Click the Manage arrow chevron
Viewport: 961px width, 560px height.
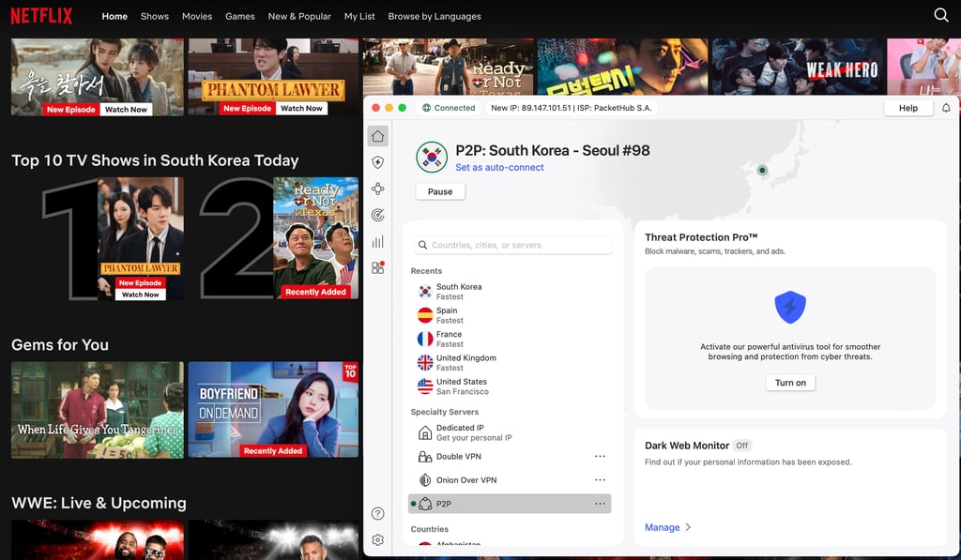coord(688,527)
